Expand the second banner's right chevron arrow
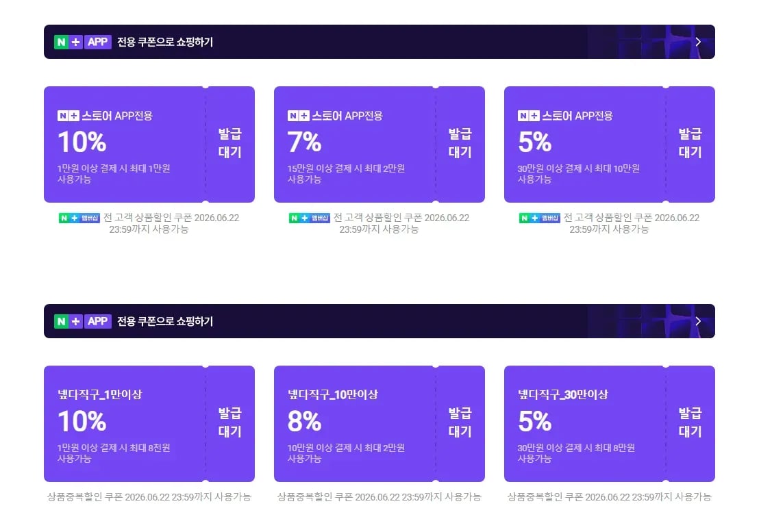The width and height of the screenshot is (772, 532). (x=697, y=321)
